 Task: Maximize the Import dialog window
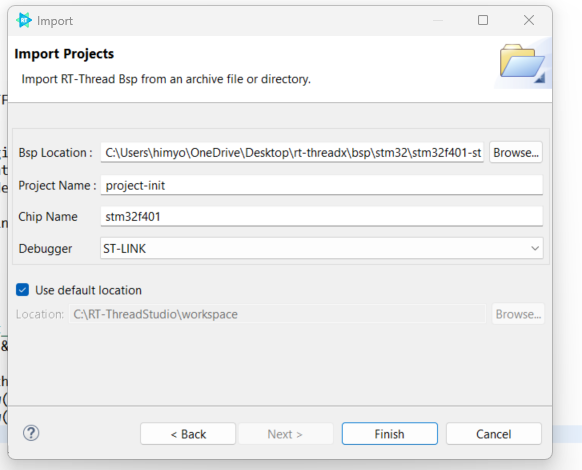point(483,20)
